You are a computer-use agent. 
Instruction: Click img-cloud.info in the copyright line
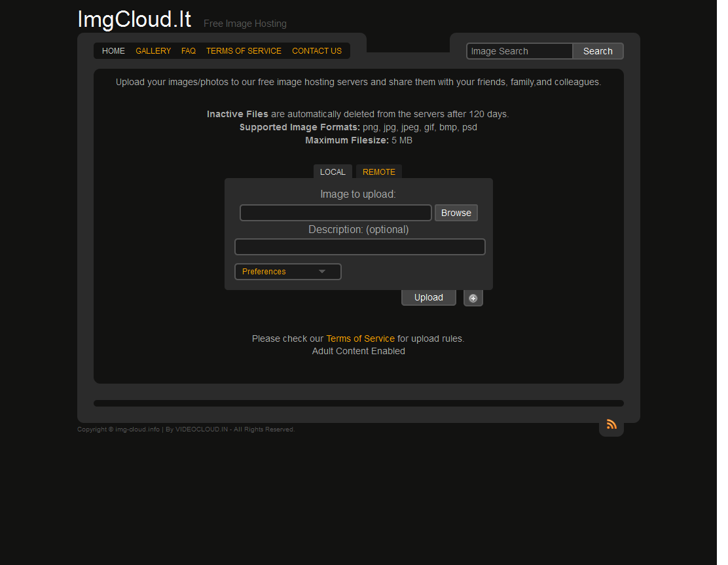pyautogui.click(x=137, y=429)
